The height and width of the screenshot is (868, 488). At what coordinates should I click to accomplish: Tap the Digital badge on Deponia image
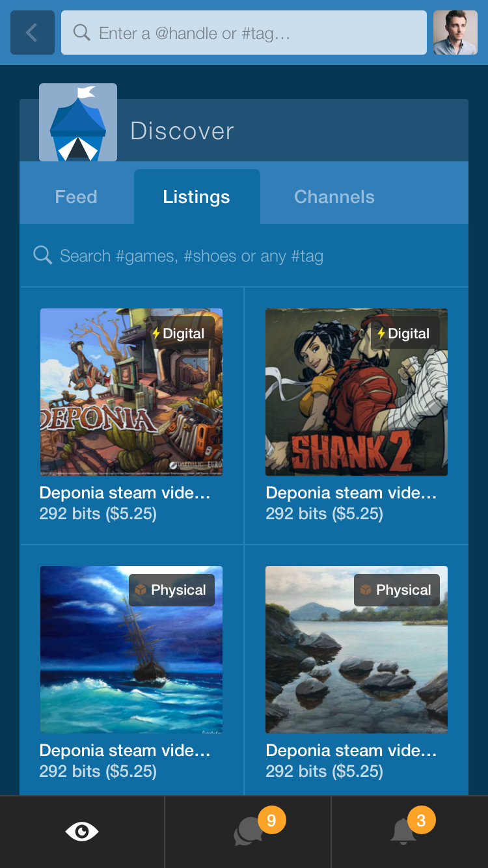179,333
